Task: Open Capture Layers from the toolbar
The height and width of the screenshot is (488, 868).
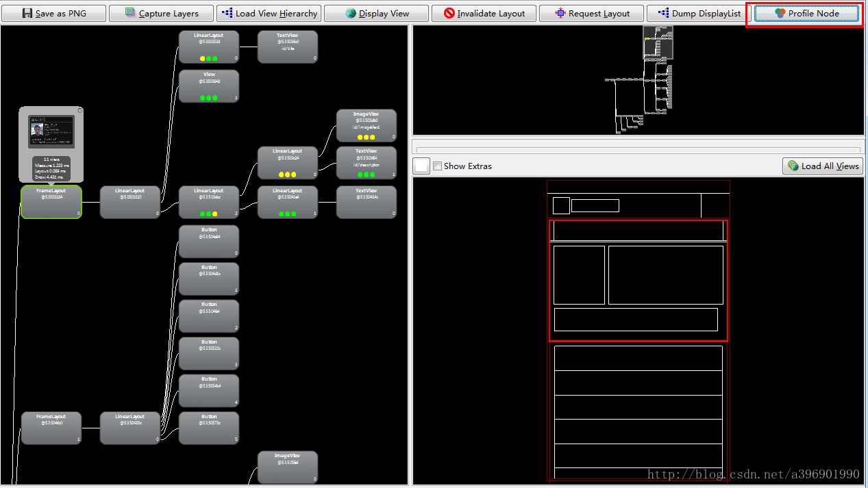Action: [162, 13]
